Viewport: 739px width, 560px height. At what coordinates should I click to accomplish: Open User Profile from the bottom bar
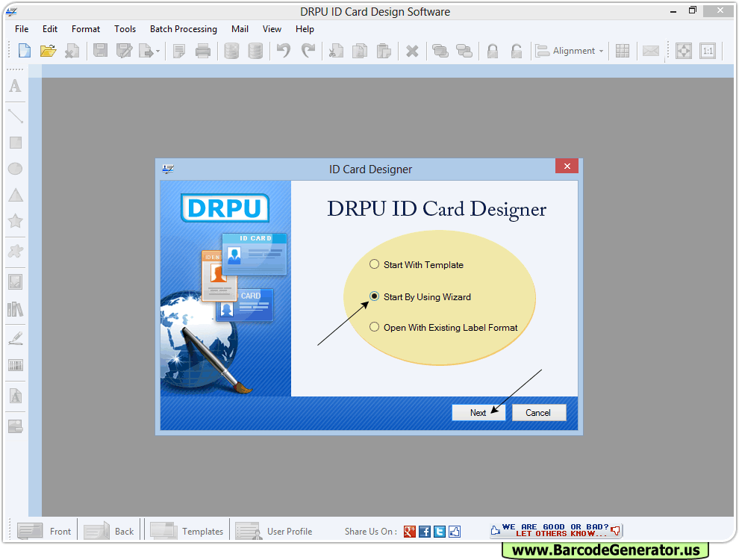tap(274, 531)
